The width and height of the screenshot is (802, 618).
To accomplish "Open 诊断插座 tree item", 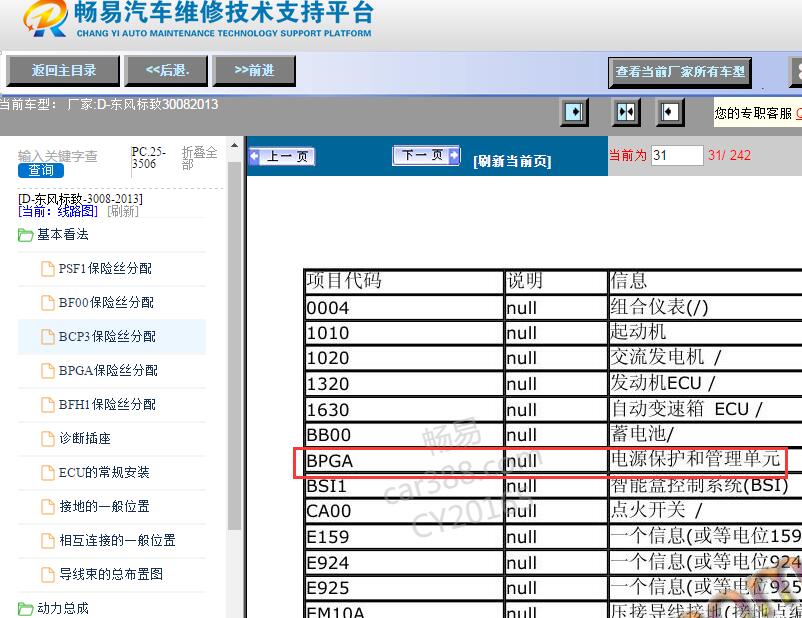I will (x=85, y=438).
